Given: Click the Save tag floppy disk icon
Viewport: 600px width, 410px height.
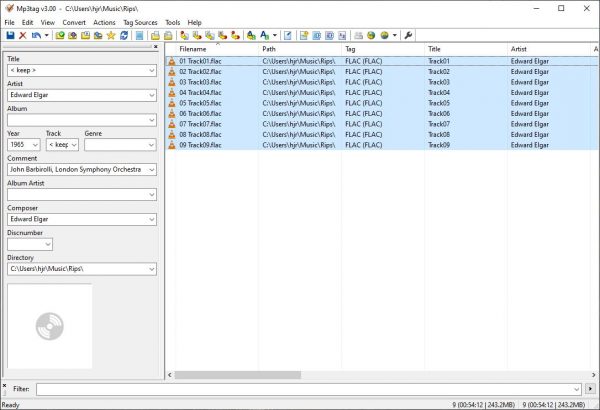Looking at the screenshot, I should [x=10, y=36].
